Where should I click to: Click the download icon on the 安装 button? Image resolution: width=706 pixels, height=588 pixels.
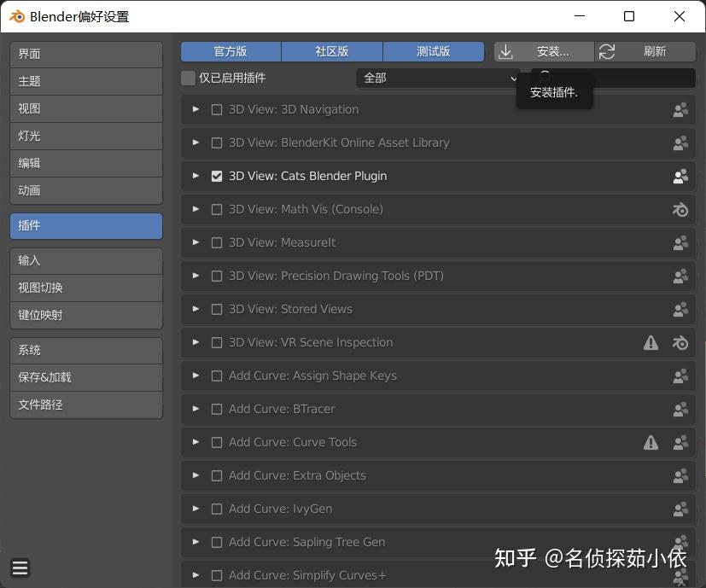[506, 51]
